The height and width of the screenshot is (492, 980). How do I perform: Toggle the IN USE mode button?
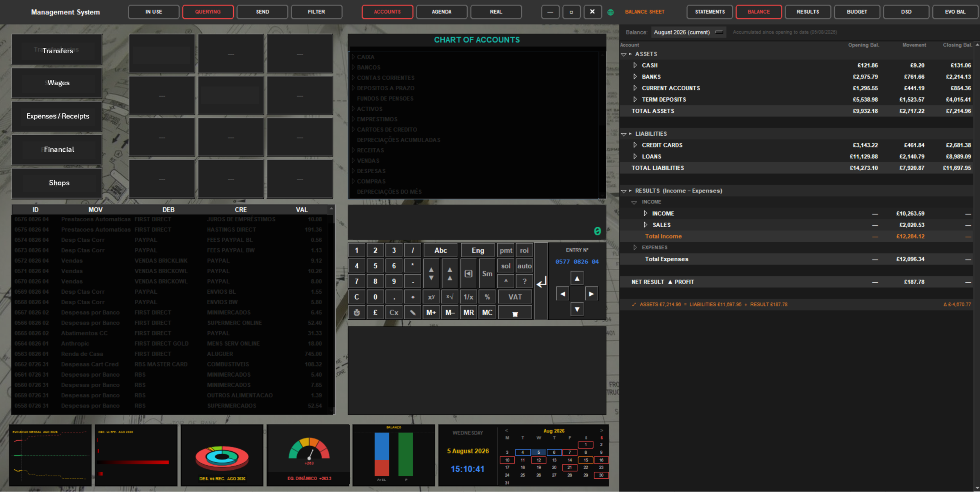[154, 12]
